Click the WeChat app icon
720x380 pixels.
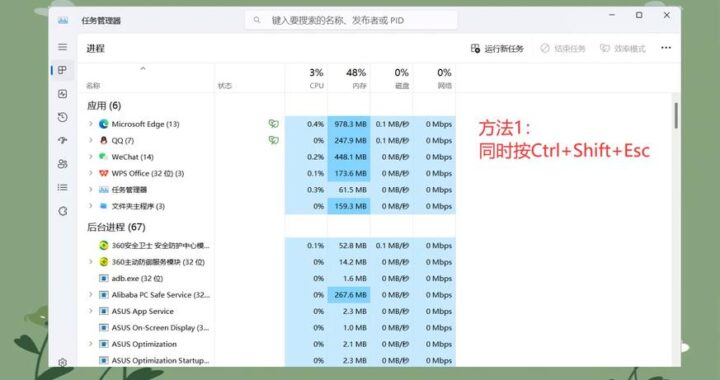(x=104, y=157)
